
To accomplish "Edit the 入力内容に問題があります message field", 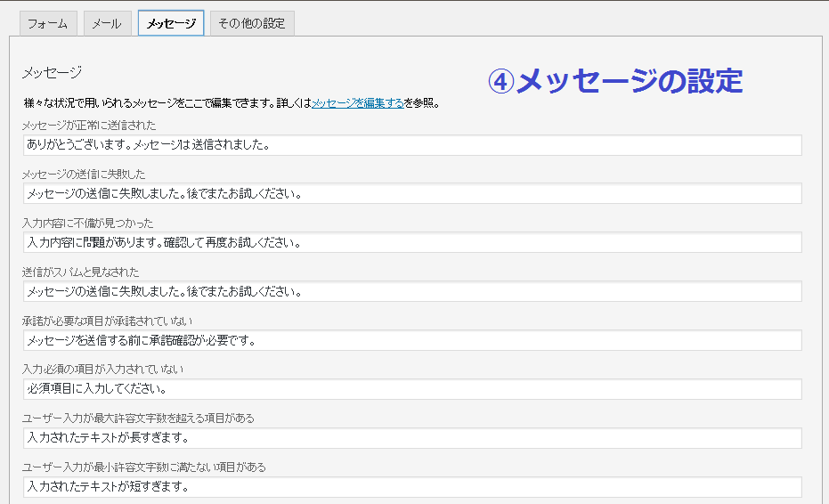I will click(x=411, y=243).
